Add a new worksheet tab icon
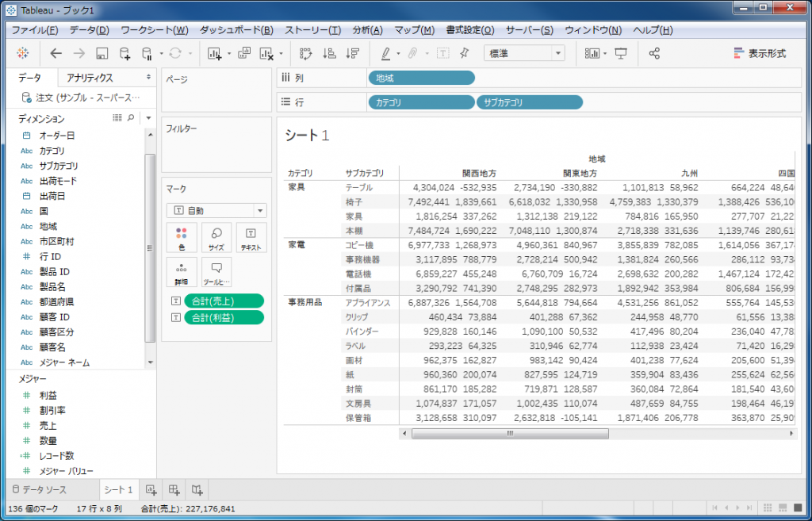Screen dimensions: 812x521 coord(151,489)
